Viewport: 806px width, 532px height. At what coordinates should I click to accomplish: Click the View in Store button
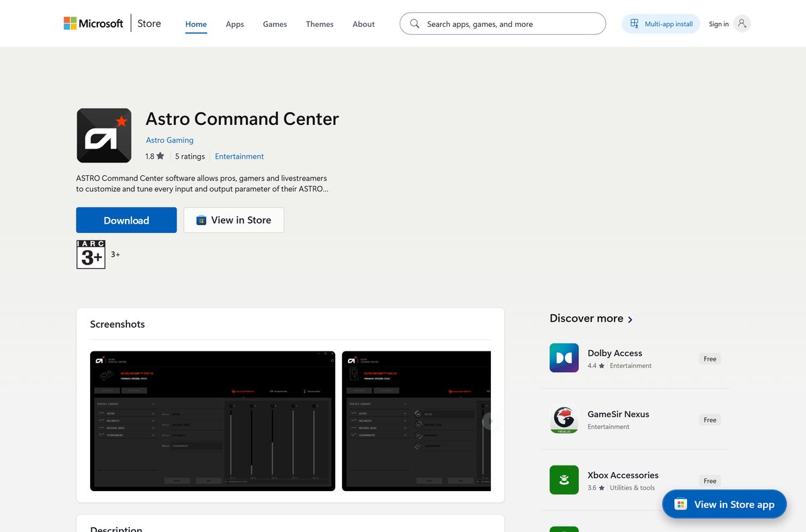pyautogui.click(x=234, y=220)
